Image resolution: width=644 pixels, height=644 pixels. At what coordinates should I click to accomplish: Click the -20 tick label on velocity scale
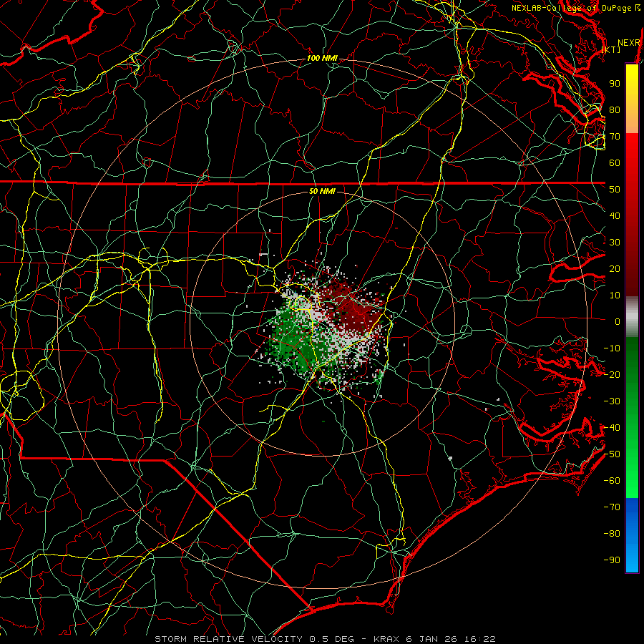[612, 374]
